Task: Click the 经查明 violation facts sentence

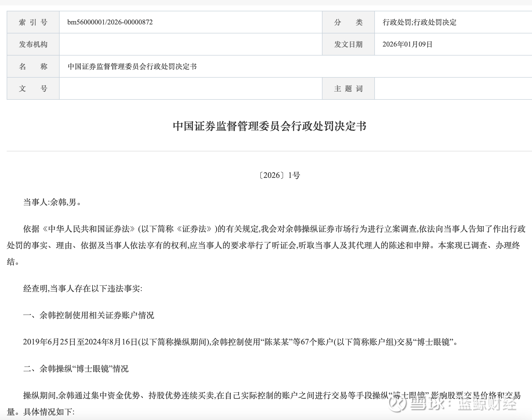Action: pyautogui.click(x=82, y=288)
